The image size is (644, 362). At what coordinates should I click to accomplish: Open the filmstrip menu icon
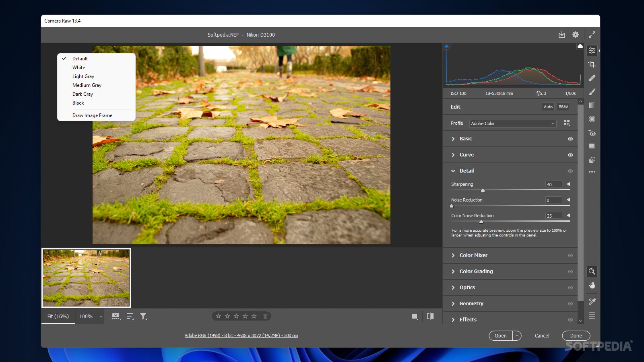pos(116,317)
